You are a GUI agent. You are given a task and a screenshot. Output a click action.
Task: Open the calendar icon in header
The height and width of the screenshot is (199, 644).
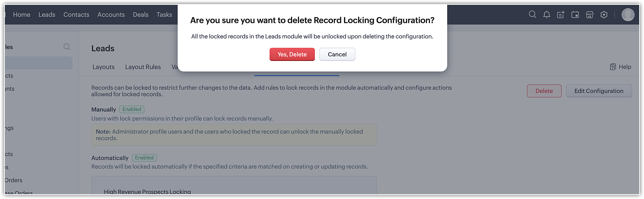575,15
